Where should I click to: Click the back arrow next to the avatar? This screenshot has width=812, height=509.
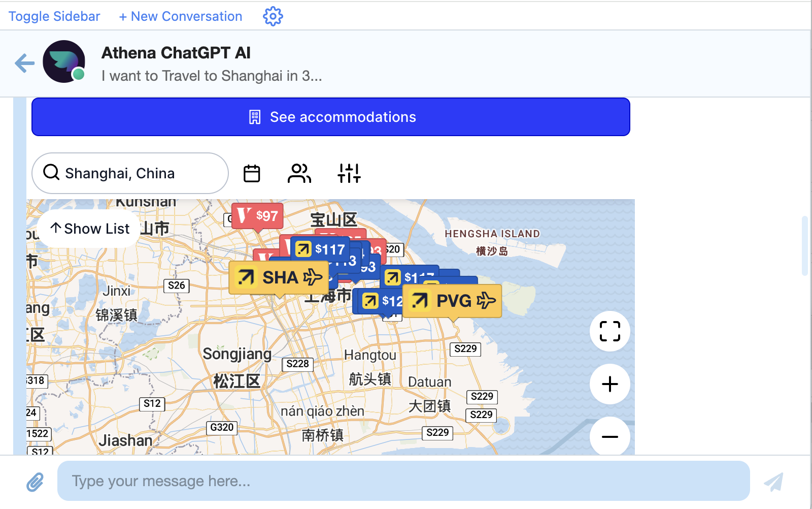(24, 63)
